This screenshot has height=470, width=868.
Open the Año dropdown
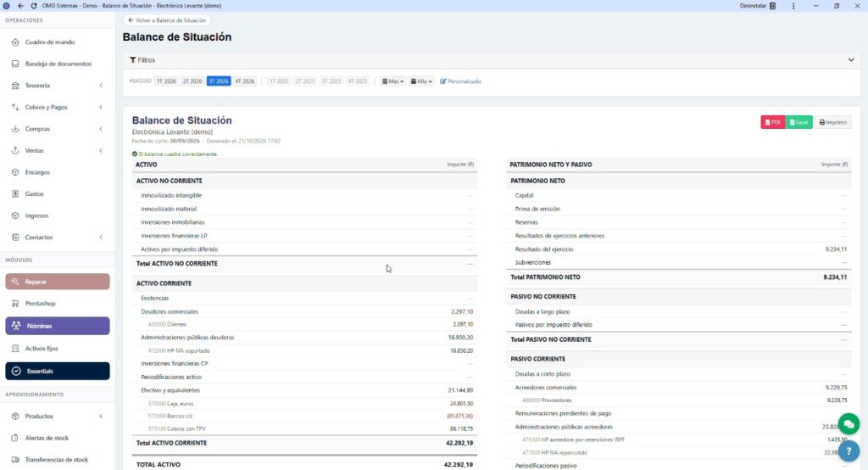click(421, 81)
